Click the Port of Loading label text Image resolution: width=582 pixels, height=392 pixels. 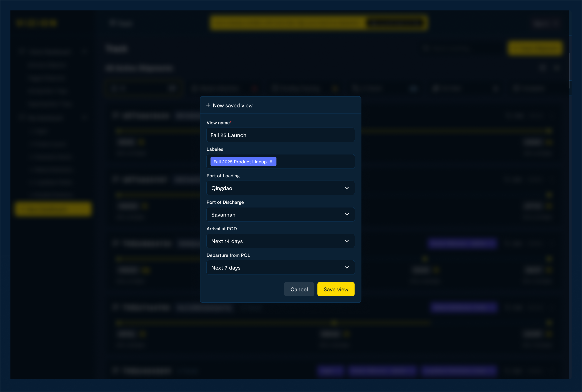click(x=223, y=176)
